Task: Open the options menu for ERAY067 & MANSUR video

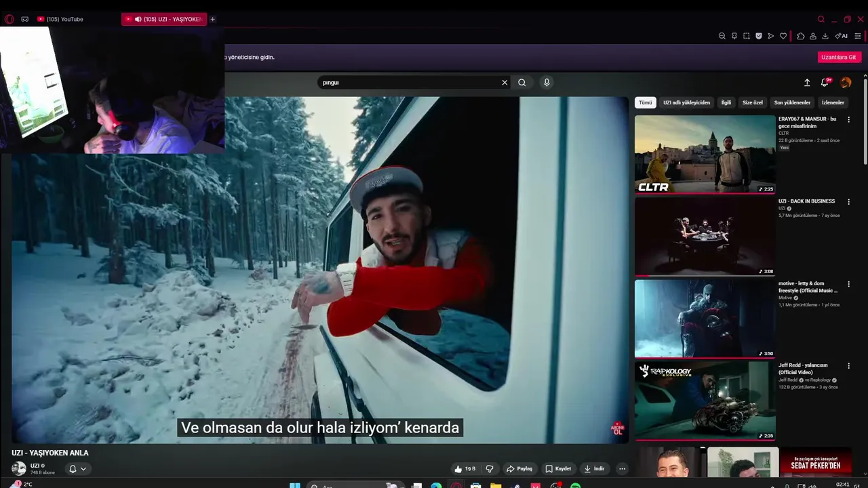Action: [848, 119]
